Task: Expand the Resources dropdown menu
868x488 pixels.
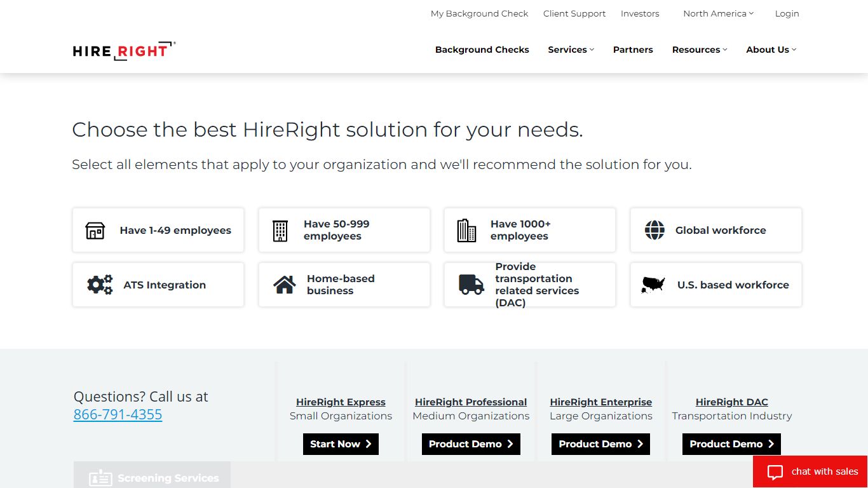Action: point(700,50)
